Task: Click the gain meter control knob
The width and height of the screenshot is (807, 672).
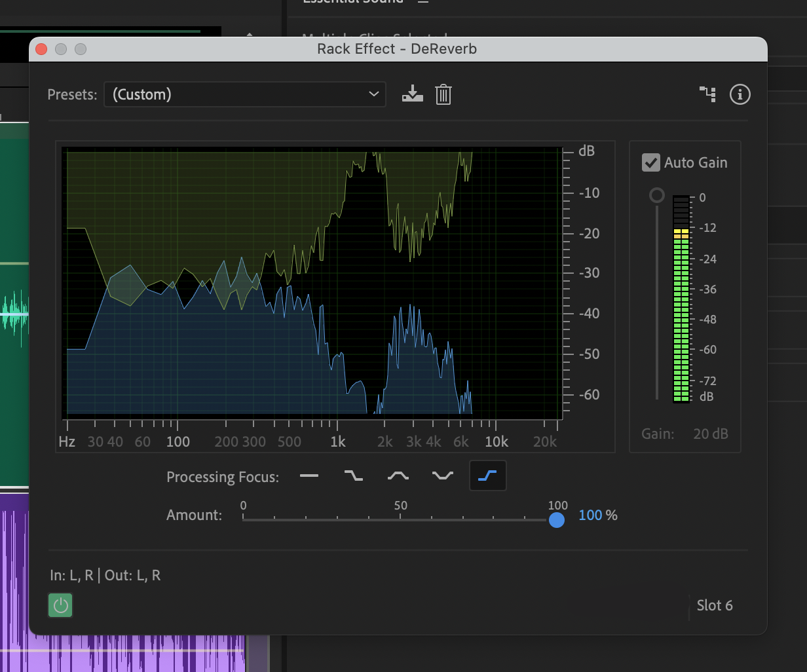Action: point(656,195)
